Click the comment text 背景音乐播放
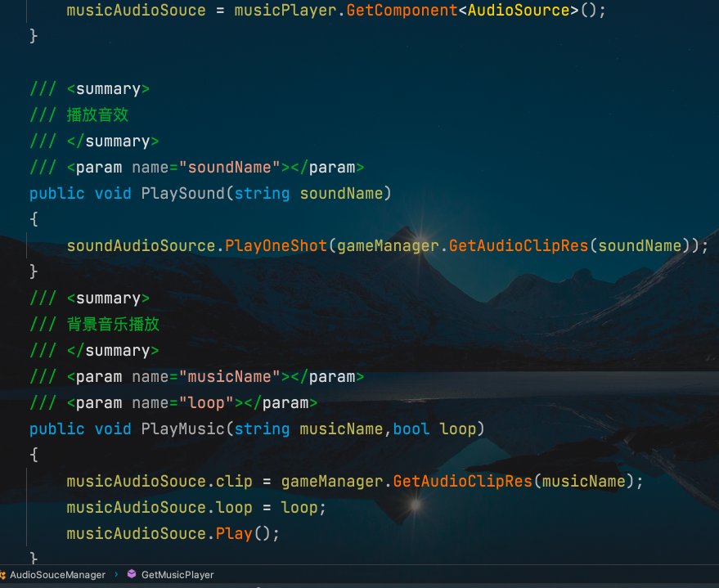The height and width of the screenshot is (588, 719). pyautogui.click(x=113, y=324)
